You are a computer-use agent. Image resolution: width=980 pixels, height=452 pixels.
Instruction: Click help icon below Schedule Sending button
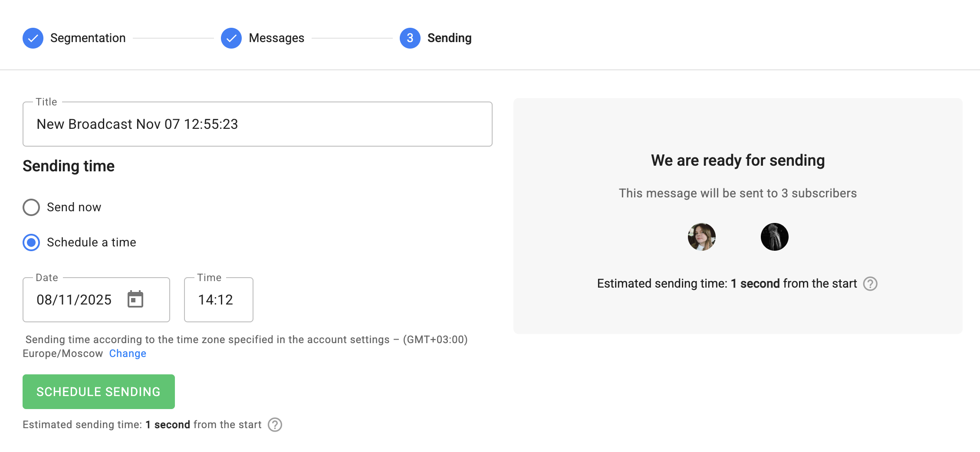click(275, 425)
